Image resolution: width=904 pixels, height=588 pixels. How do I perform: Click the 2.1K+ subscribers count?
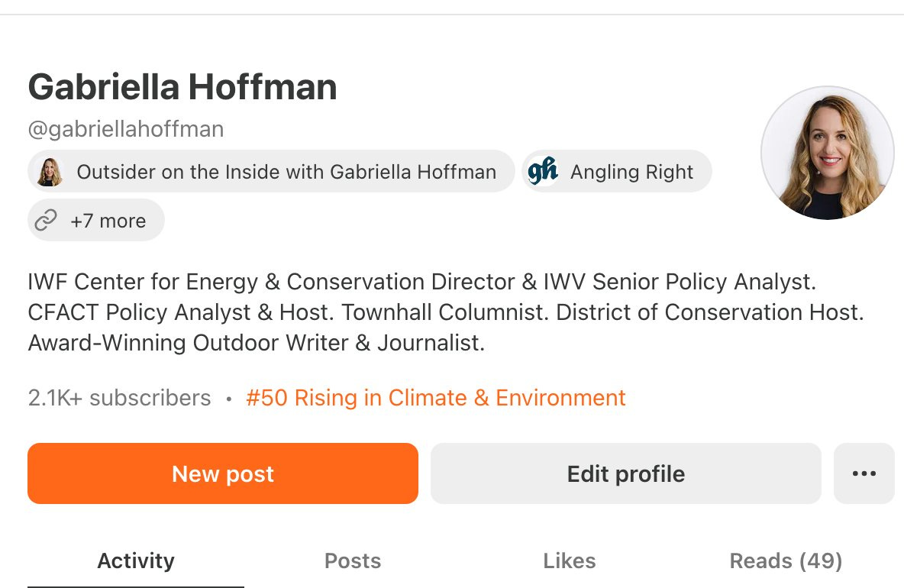(x=119, y=398)
